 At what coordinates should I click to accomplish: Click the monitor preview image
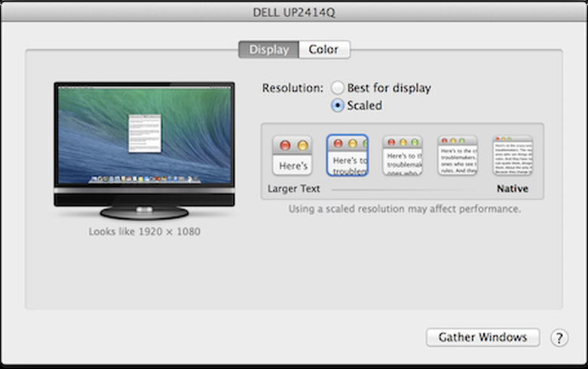tap(144, 143)
